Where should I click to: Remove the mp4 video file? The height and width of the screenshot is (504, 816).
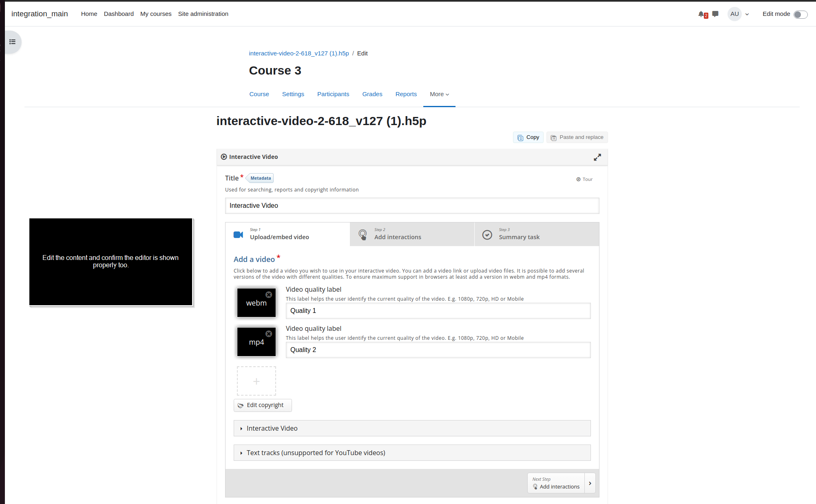click(269, 334)
